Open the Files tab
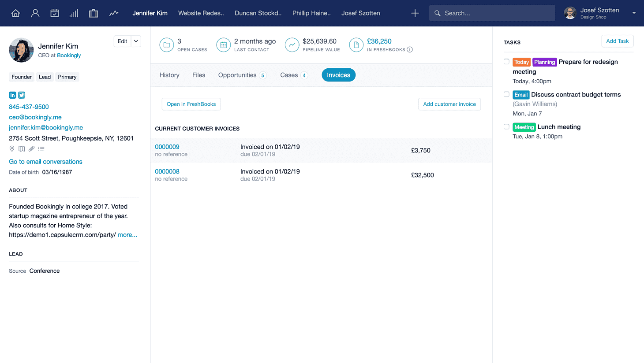The height and width of the screenshot is (363, 644). coord(199,75)
